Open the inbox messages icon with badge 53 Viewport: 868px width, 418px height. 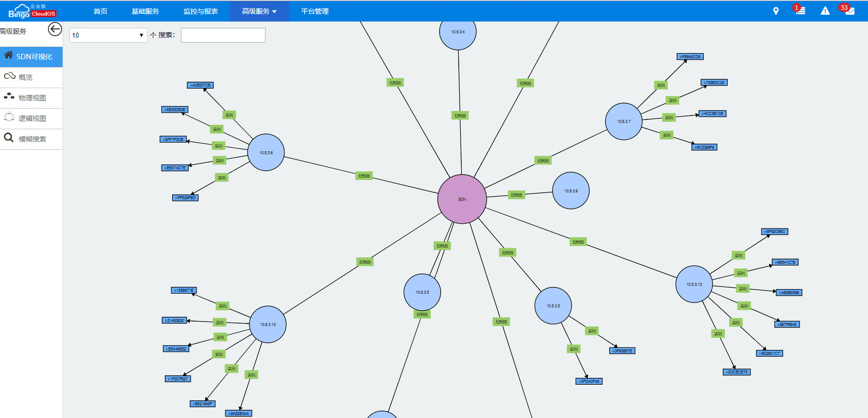[x=848, y=10]
